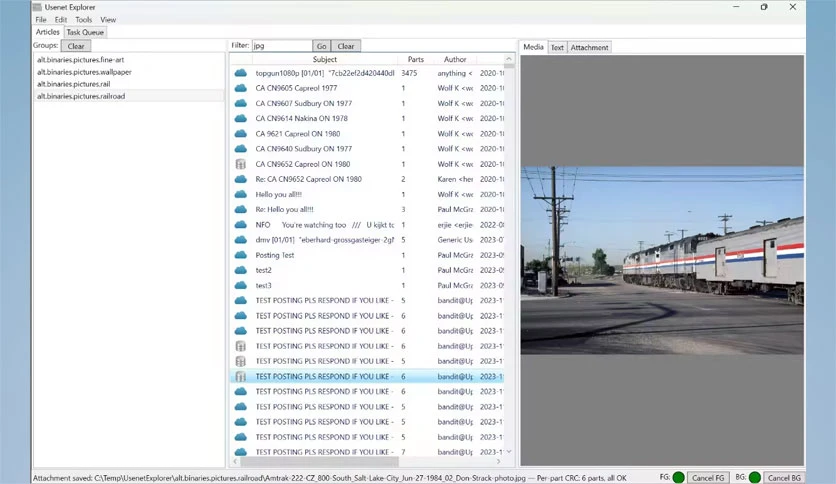836x484 pixels.
Task: Cancel the foreground task with Cancel FG
Action: [708, 478]
